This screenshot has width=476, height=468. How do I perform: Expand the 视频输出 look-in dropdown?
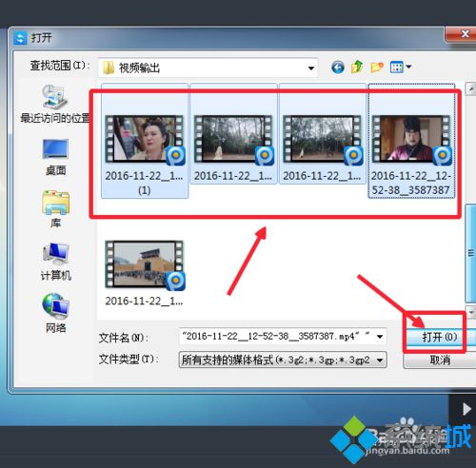311,68
